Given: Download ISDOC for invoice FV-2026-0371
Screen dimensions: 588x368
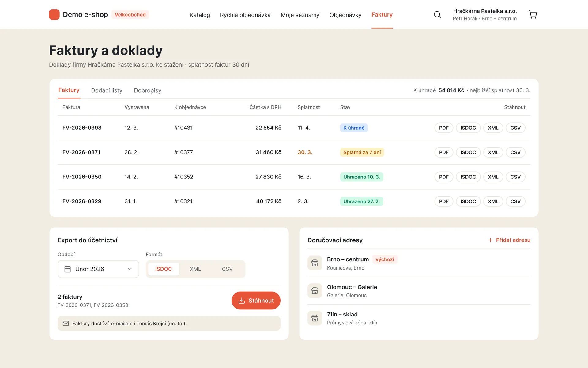Looking at the screenshot, I should point(468,152).
